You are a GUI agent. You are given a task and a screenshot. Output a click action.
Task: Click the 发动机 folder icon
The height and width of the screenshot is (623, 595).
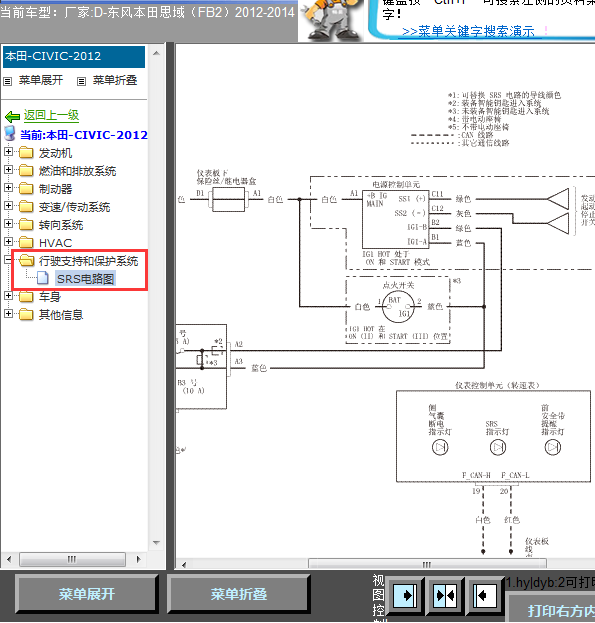pos(26,153)
